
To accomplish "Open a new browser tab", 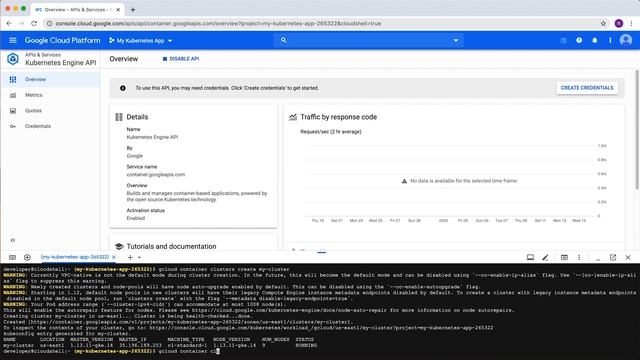I will [x=133, y=9].
